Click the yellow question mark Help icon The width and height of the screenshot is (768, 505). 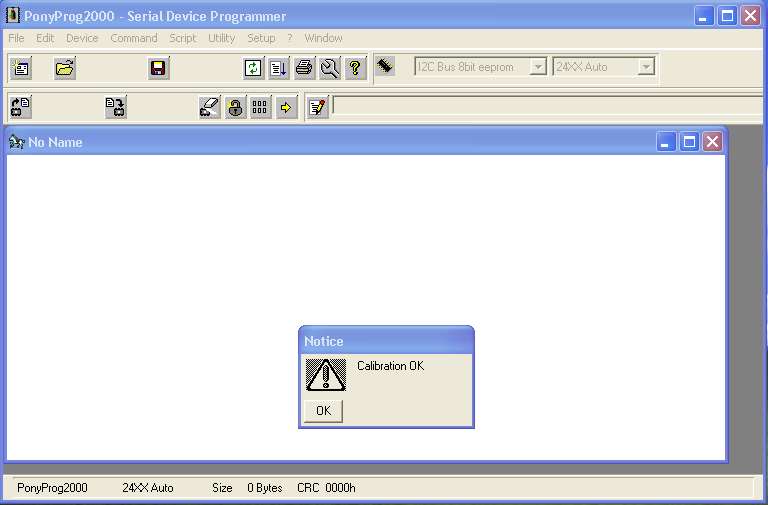pos(355,68)
